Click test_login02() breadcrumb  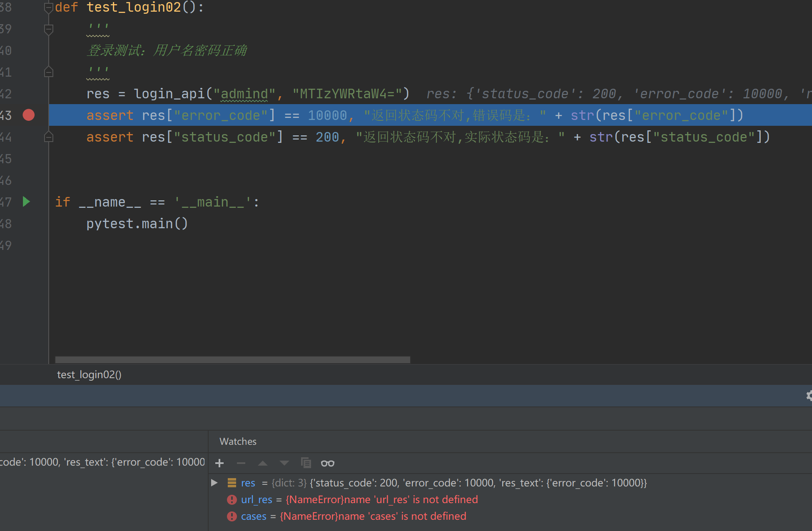point(89,374)
